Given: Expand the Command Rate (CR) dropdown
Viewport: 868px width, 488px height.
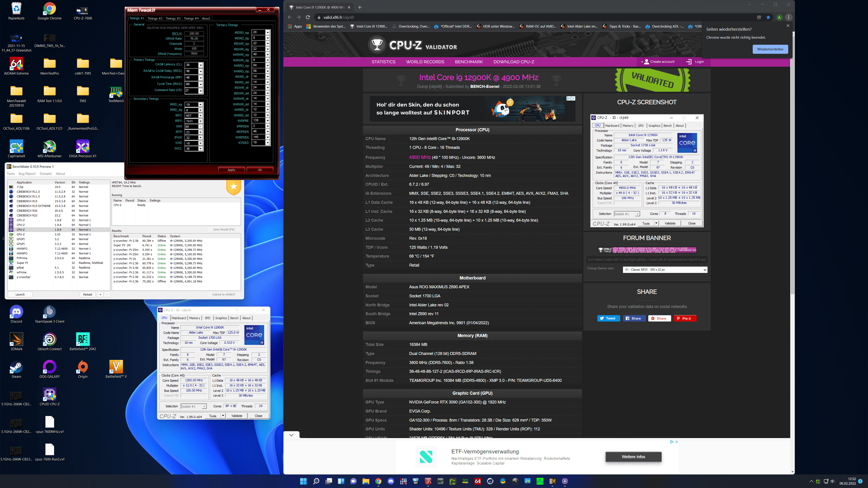Looking at the screenshot, I should [200, 91].
